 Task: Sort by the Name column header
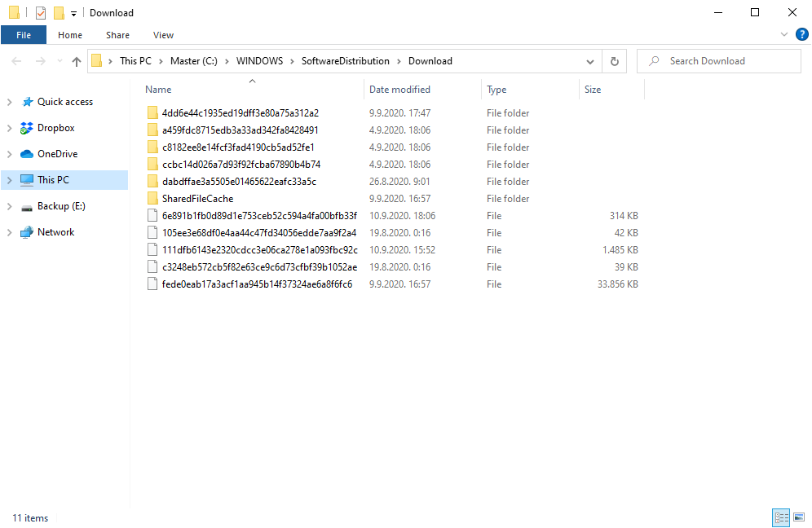(158, 90)
